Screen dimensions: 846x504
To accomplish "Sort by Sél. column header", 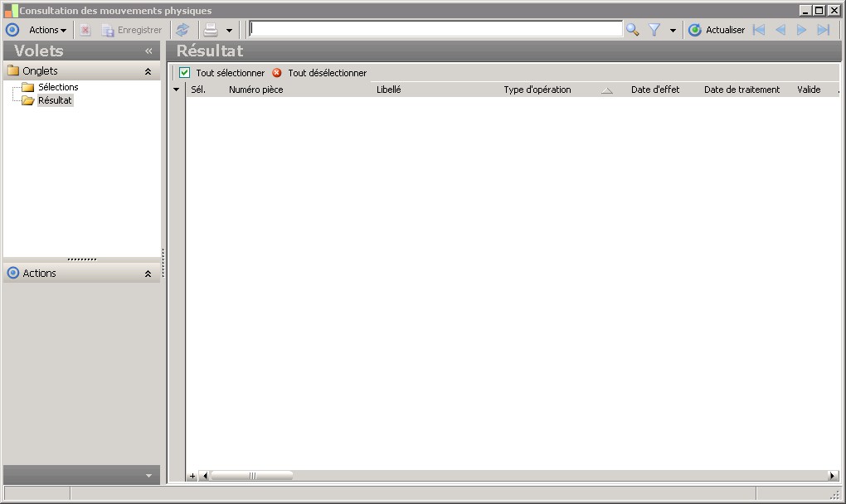I will pos(198,90).
